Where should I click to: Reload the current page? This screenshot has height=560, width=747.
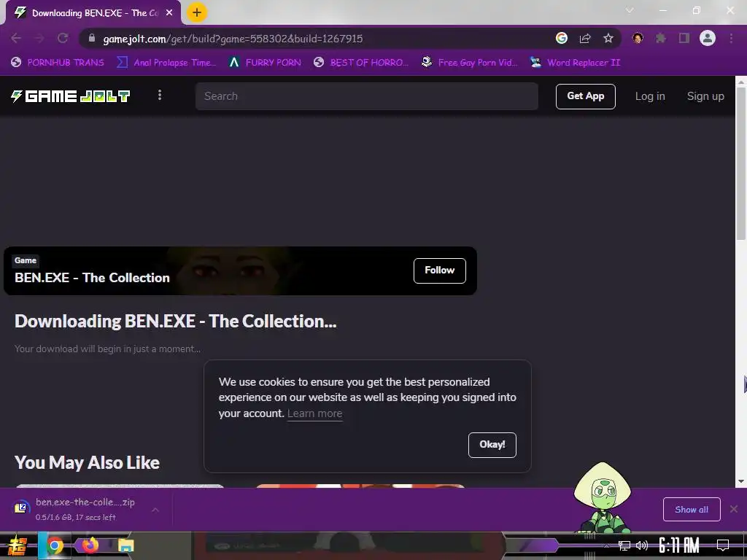pyautogui.click(x=63, y=38)
